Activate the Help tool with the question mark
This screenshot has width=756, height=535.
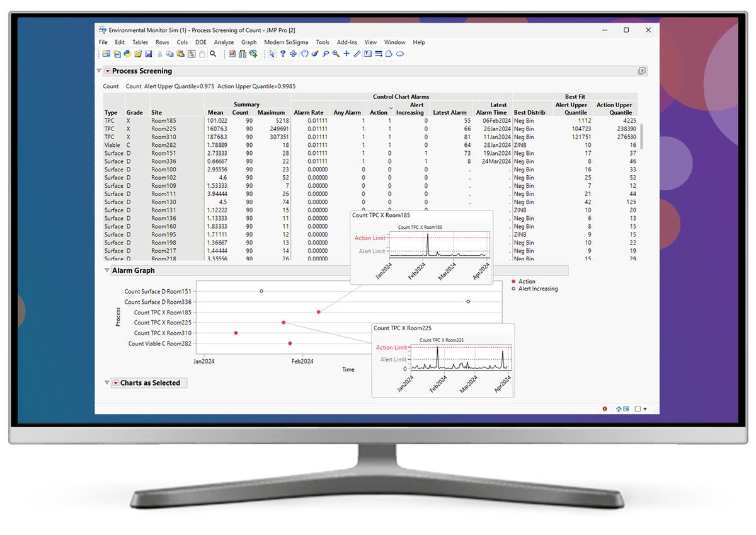(x=283, y=54)
